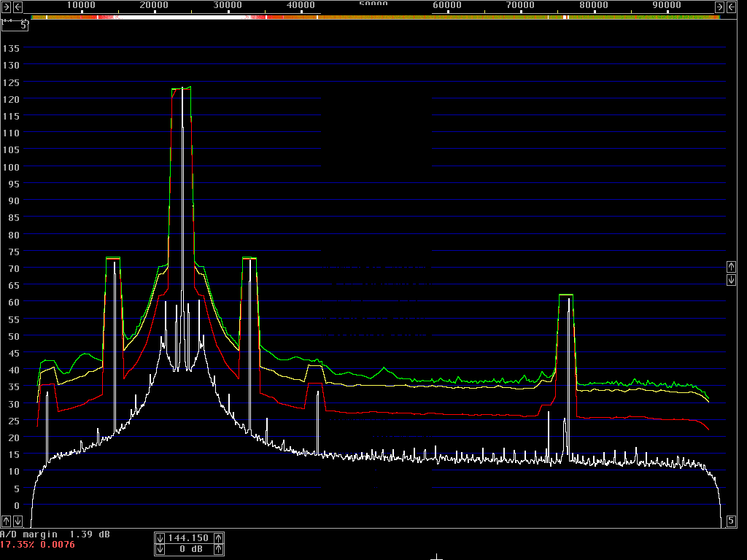The image size is (747, 560).
Task: Click the down-arrow button in the bottom-left corner
Action: tap(18, 521)
